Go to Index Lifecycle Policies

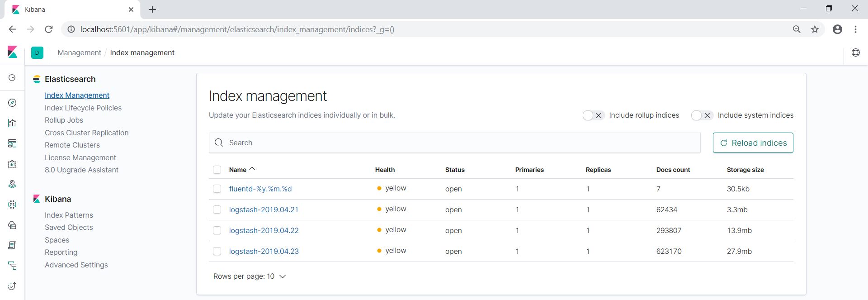83,108
